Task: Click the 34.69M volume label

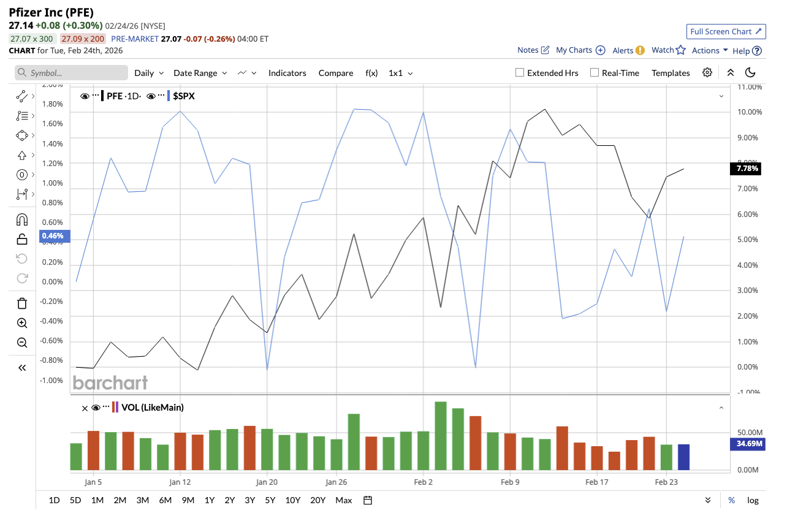Action: coord(747,444)
